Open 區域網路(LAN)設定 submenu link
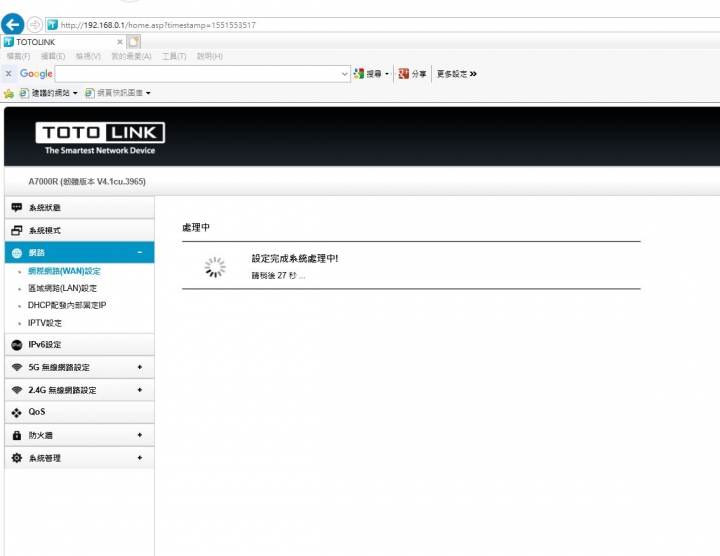The image size is (720, 556). (x=62, y=288)
